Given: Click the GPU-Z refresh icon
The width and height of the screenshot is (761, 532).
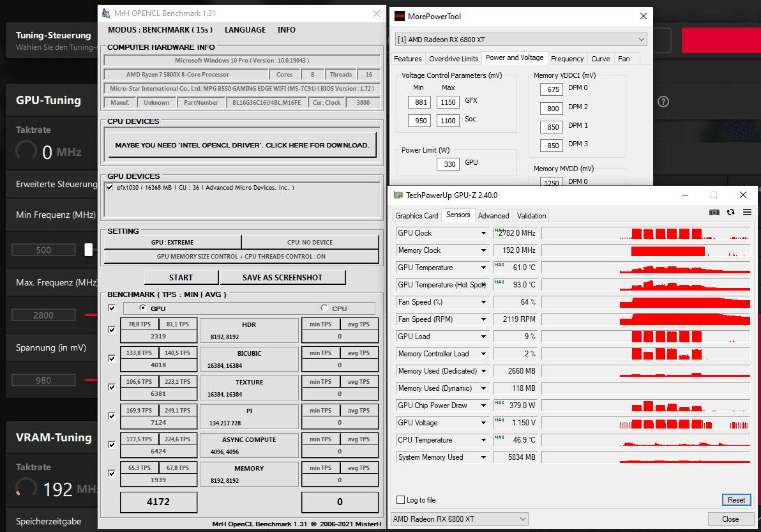Looking at the screenshot, I should [730, 212].
